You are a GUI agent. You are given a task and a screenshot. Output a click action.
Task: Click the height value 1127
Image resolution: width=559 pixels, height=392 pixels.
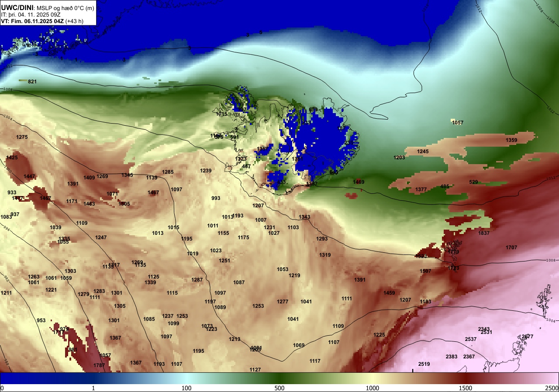click(255, 370)
